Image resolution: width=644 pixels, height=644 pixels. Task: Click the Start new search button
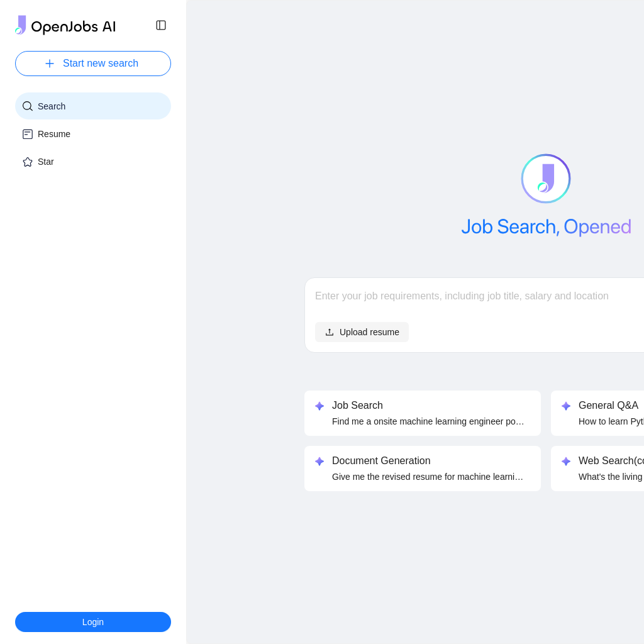pos(93,64)
